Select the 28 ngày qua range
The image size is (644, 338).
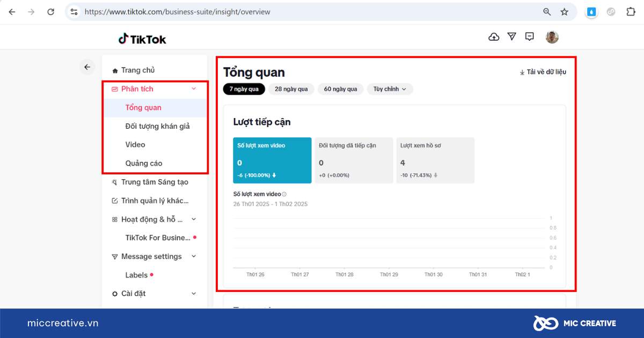291,89
